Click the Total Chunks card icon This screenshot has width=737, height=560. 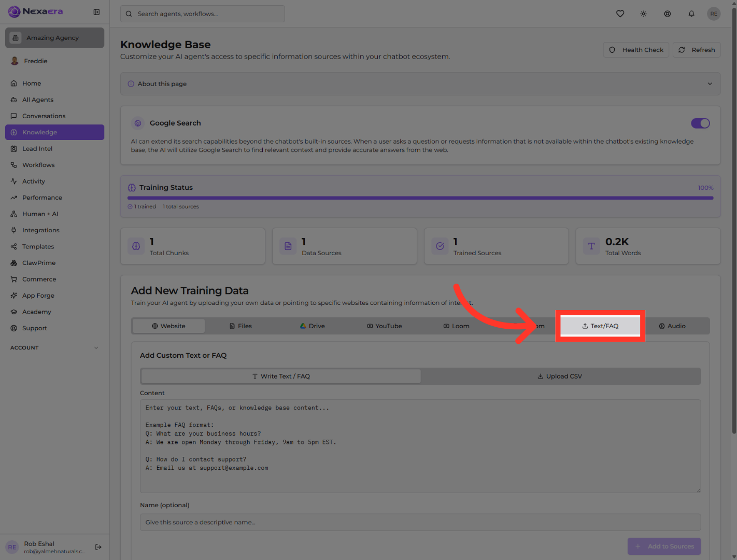136,246
